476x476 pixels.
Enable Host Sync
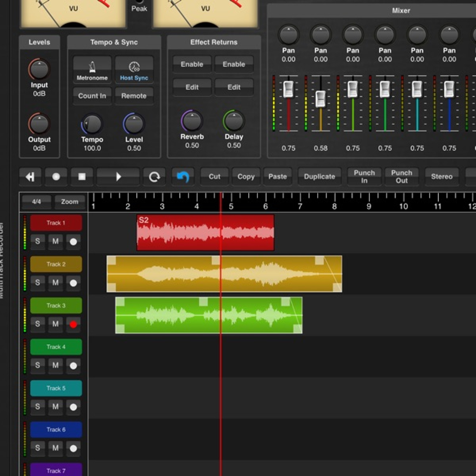tap(134, 70)
